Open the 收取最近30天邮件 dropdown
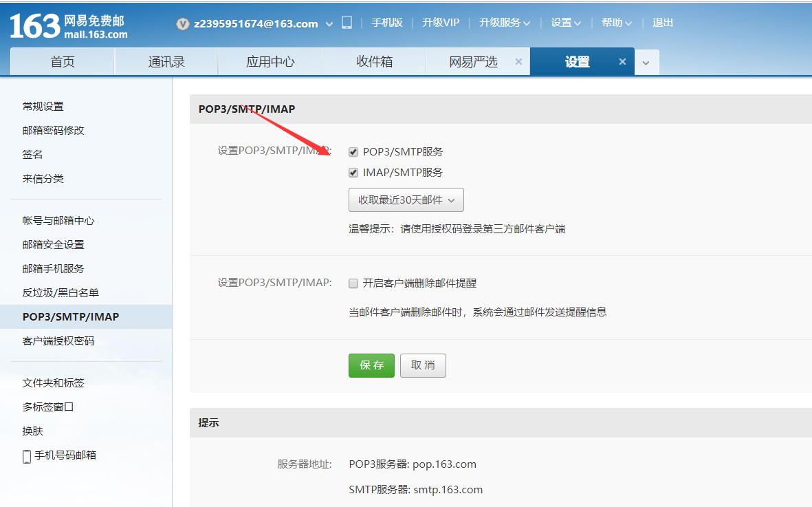The image size is (812, 507). pos(406,200)
